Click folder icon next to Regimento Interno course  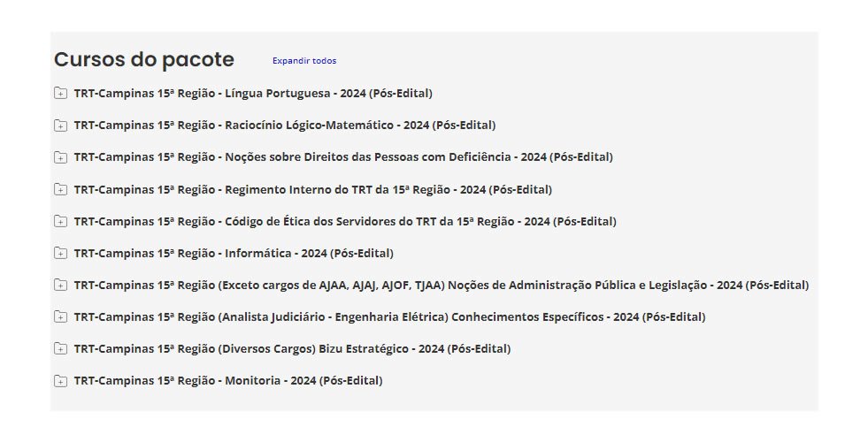60,189
